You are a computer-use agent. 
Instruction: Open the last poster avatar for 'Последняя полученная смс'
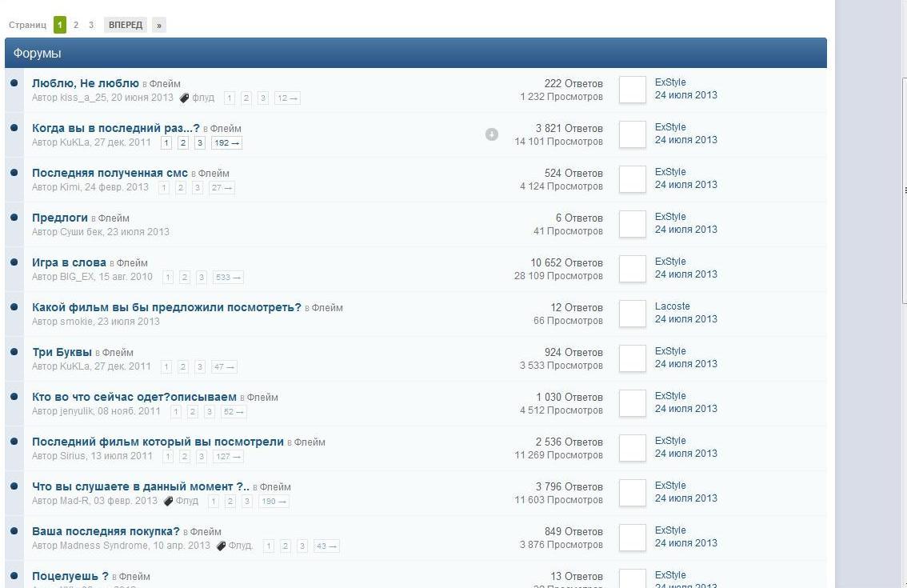(x=632, y=179)
